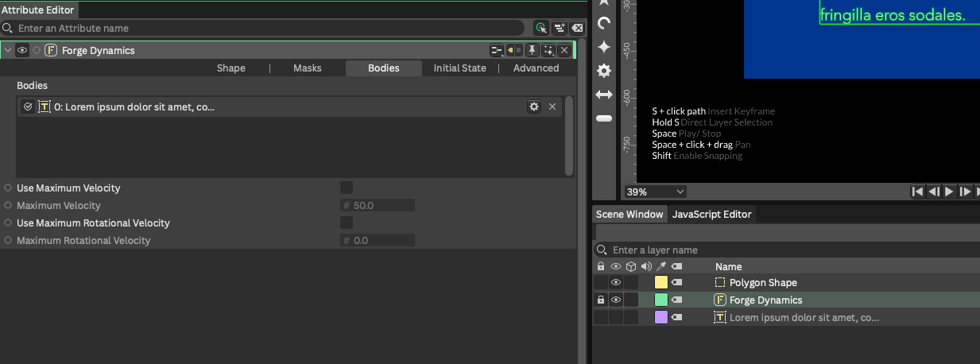
Task: Enable the Use Maximum Rotational Velocity checkbox
Action: (x=347, y=223)
